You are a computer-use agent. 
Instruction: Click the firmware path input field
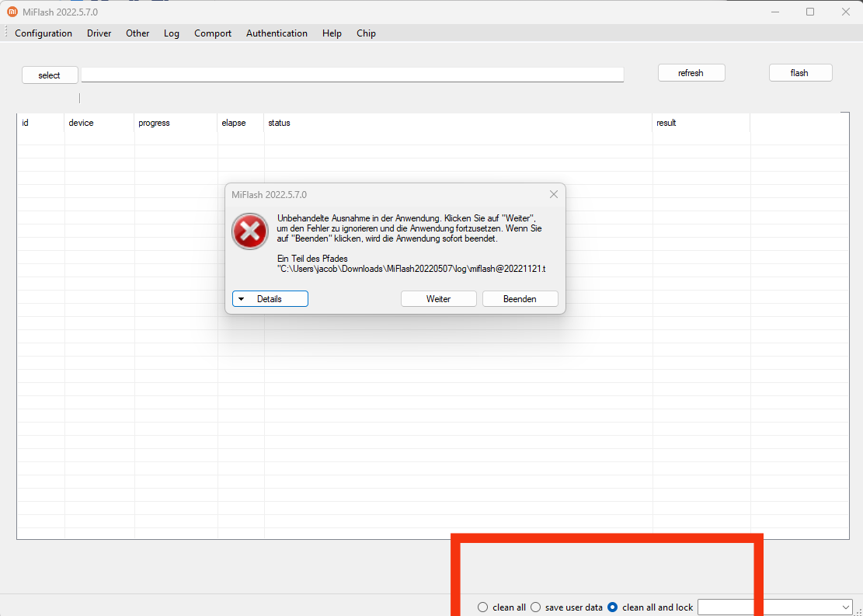[x=352, y=75]
